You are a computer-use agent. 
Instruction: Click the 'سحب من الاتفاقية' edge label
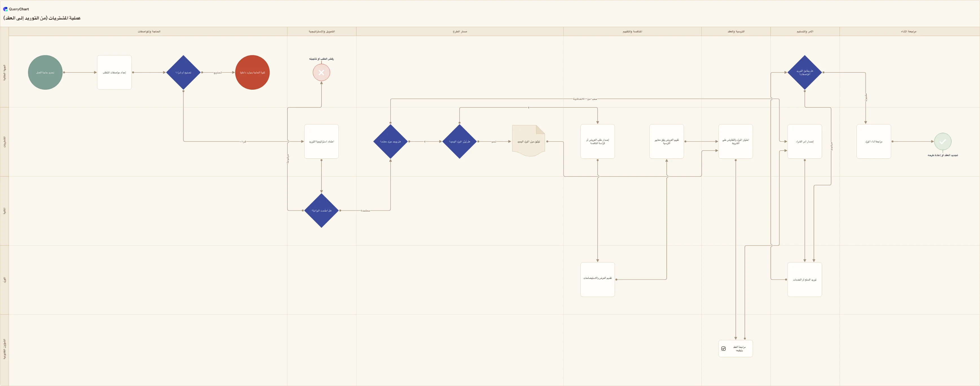tap(585, 99)
